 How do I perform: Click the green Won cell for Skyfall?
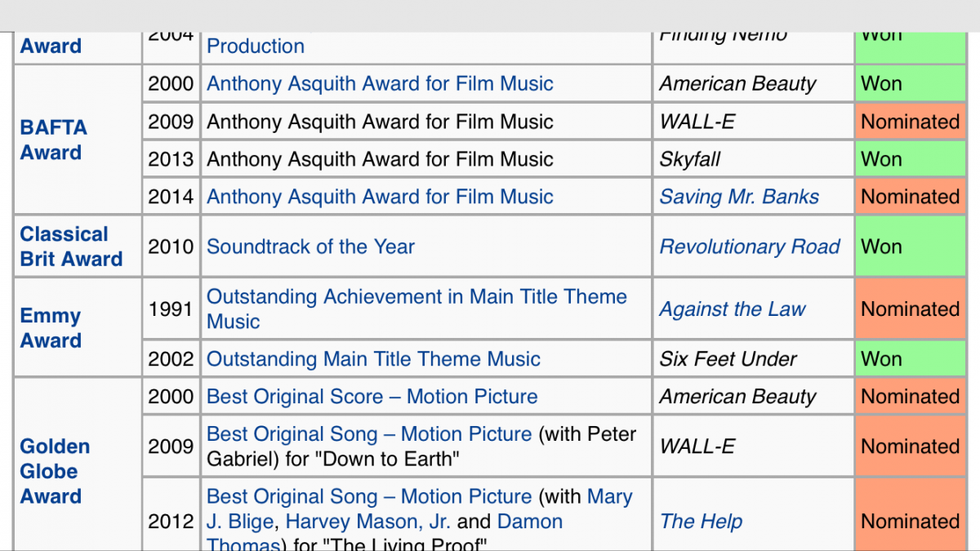[x=910, y=159]
